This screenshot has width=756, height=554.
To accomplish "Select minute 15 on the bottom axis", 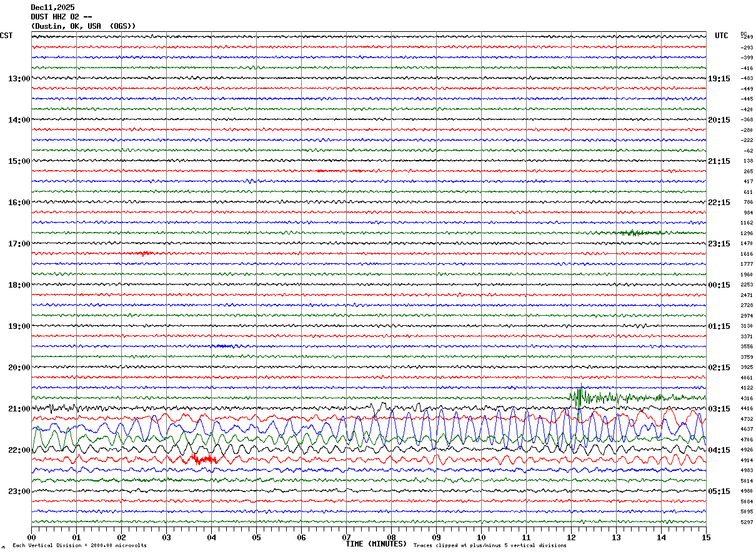I will [x=705, y=537].
